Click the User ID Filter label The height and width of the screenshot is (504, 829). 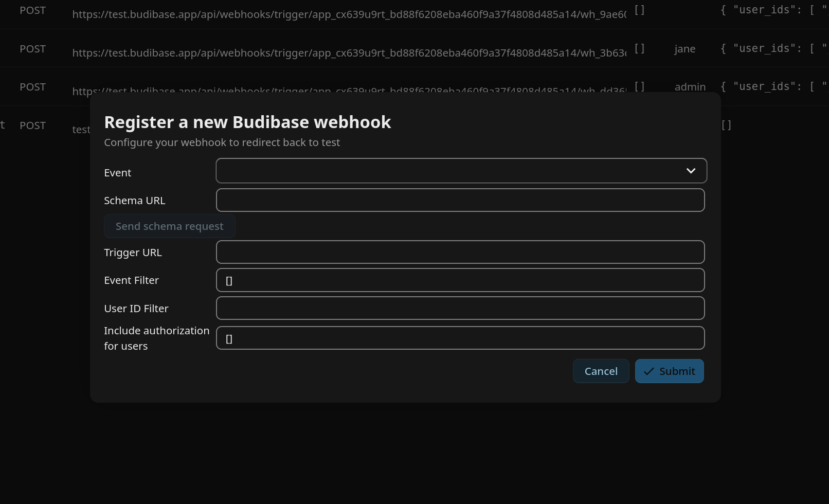(136, 309)
